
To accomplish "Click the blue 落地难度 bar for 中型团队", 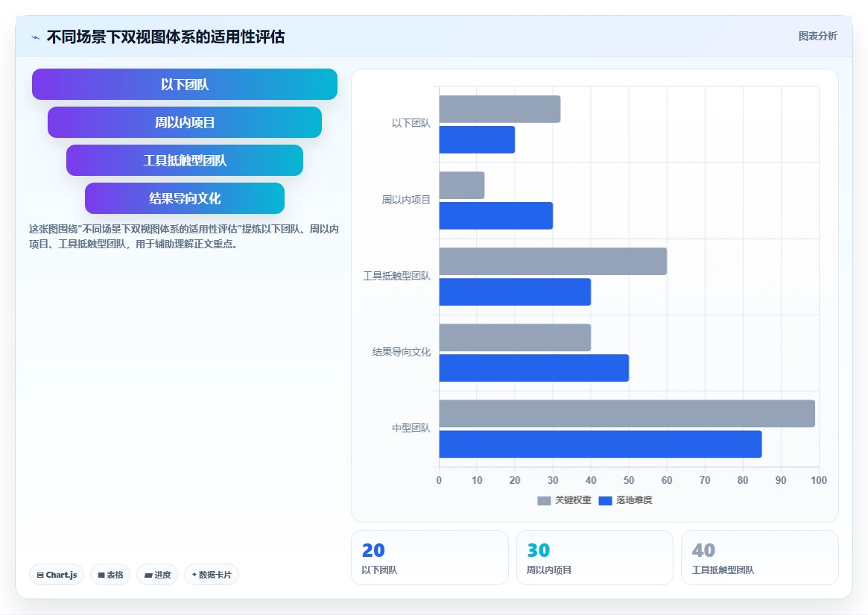I will click(x=601, y=444).
